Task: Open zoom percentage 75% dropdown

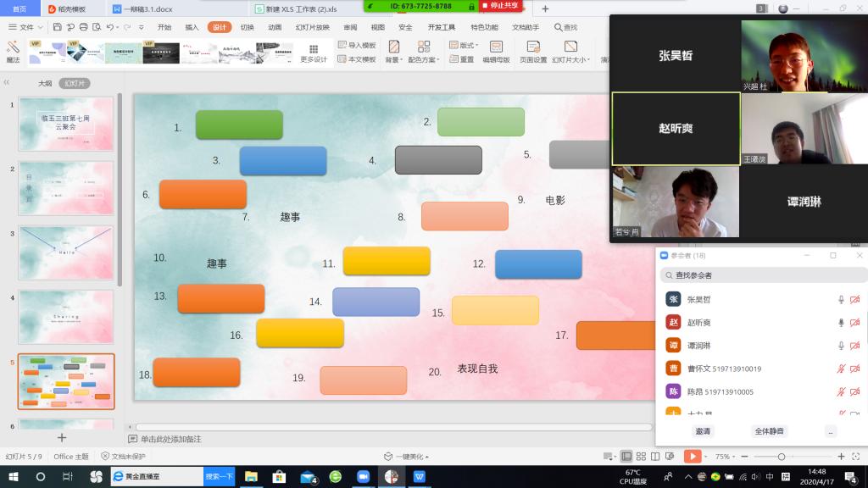Action: pyautogui.click(x=725, y=457)
